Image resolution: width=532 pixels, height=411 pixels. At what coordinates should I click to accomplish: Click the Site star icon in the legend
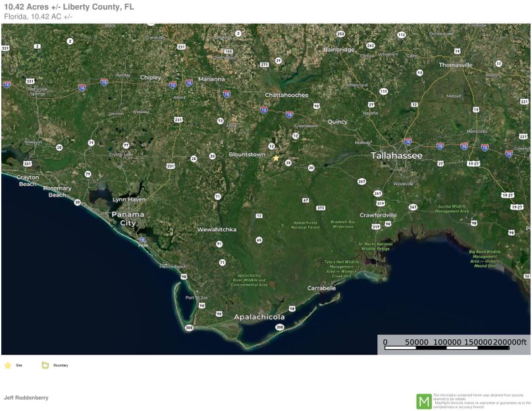(9, 364)
